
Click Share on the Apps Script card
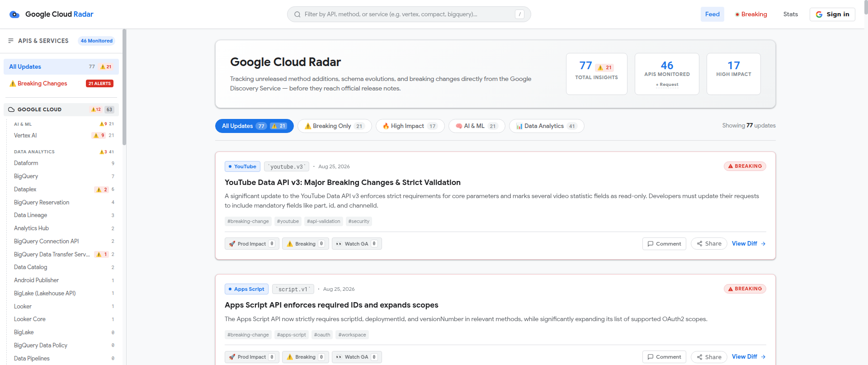[x=709, y=357]
